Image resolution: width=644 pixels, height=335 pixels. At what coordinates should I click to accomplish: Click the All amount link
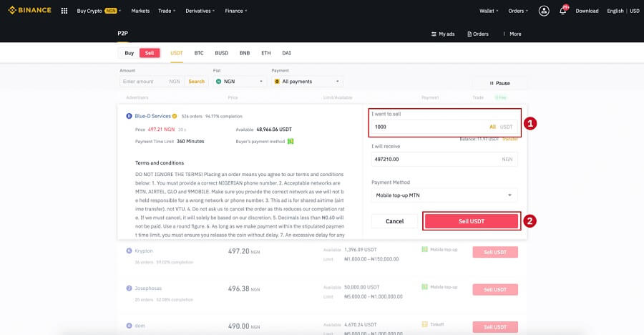tap(492, 127)
